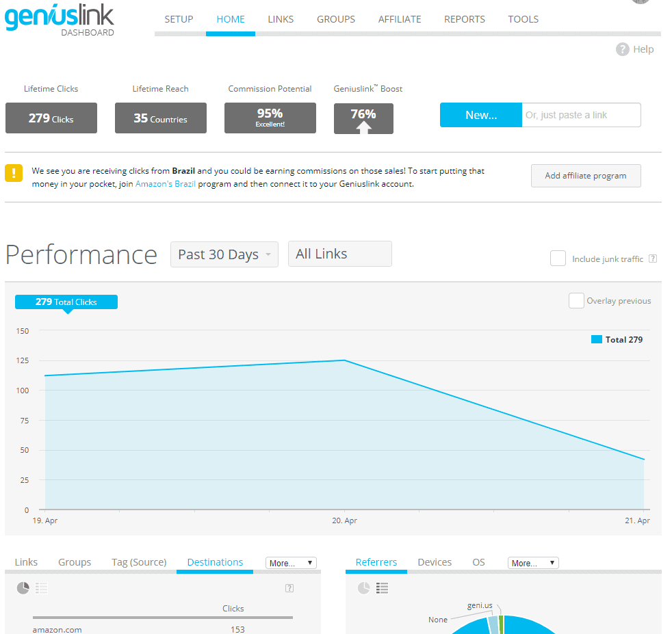The height and width of the screenshot is (634, 672).
Task: Expand More dropdown beside Destinations tab
Action: pyautogui.click(x=291, y=563)
